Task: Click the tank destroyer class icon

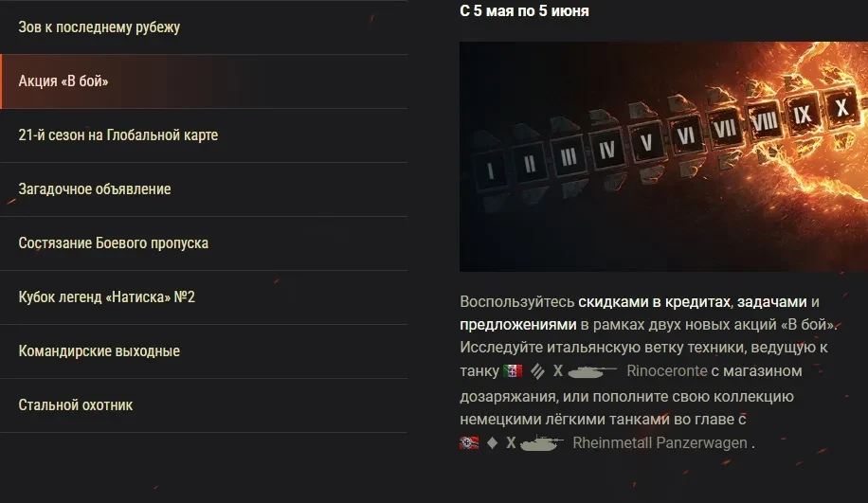Action: 537,370
